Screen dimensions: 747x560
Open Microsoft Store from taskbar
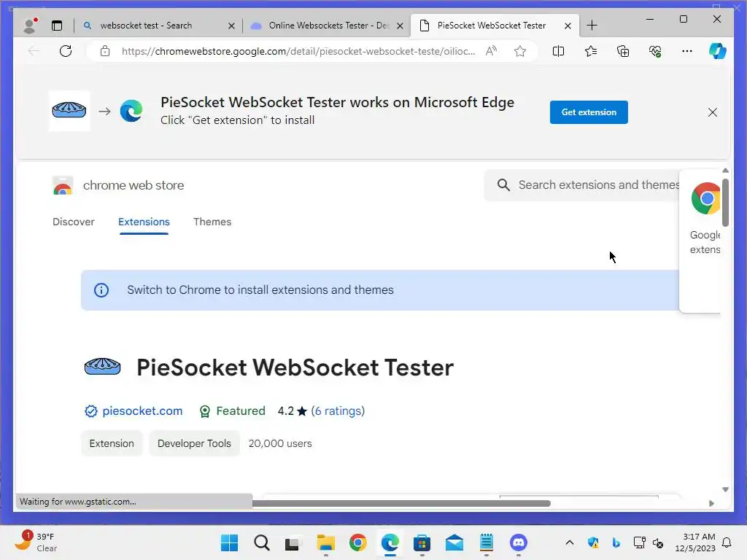(422, 542)
